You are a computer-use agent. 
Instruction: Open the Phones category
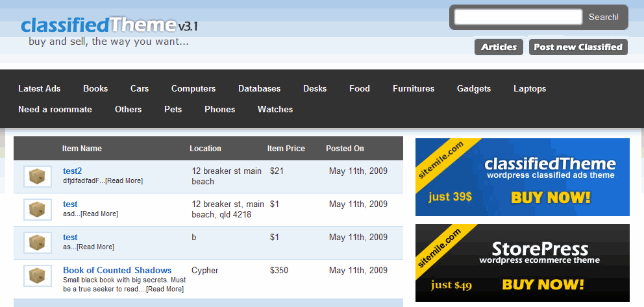click(x=219, y=109)
